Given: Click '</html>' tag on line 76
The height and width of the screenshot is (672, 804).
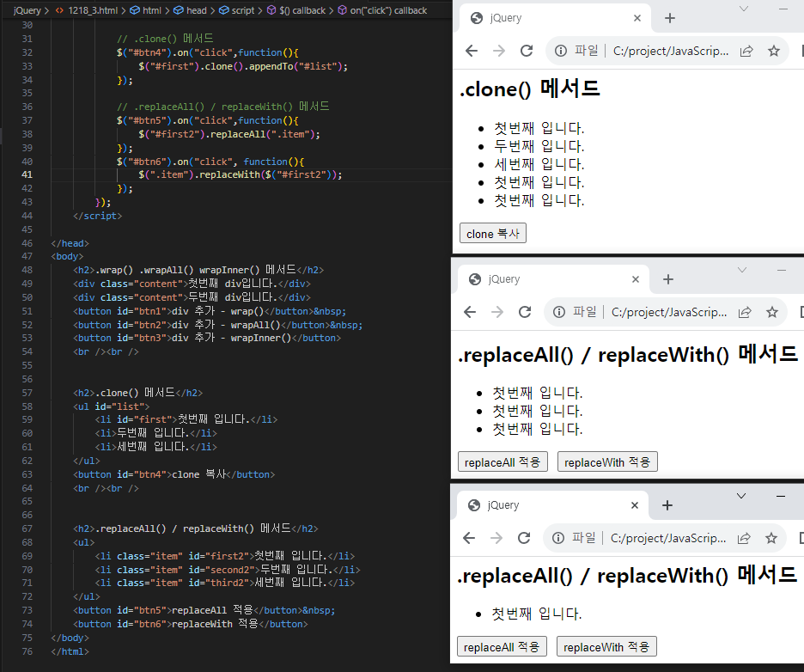Looking at the screenshot, I should point(70,651).
